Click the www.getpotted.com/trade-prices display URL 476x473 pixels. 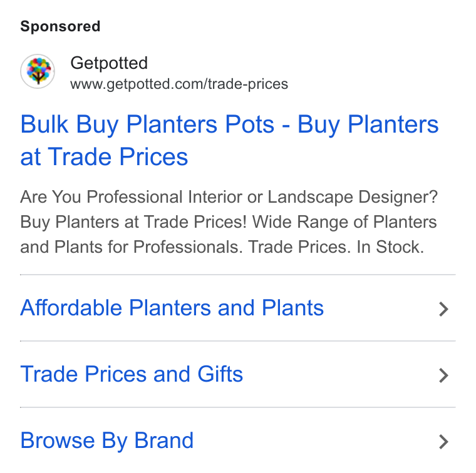(x=179, y=84)
